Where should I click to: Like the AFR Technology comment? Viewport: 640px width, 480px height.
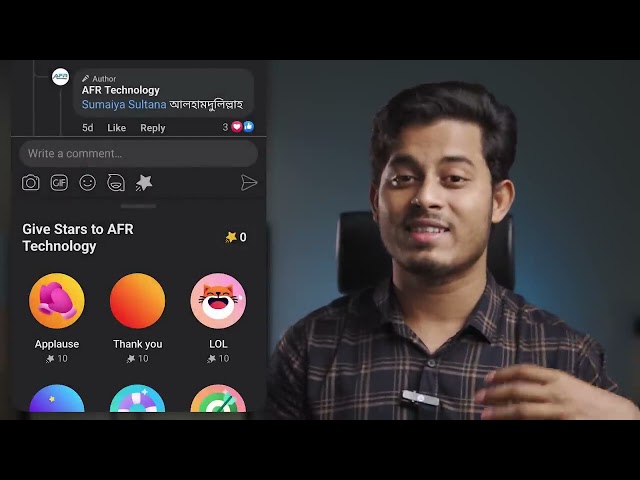click(x=116, y=128)
